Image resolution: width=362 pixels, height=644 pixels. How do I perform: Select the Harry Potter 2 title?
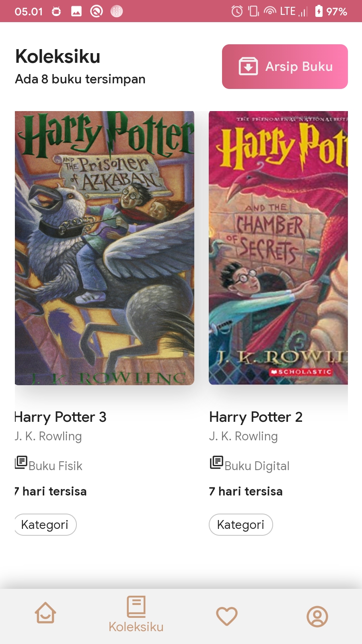point(256,417)
